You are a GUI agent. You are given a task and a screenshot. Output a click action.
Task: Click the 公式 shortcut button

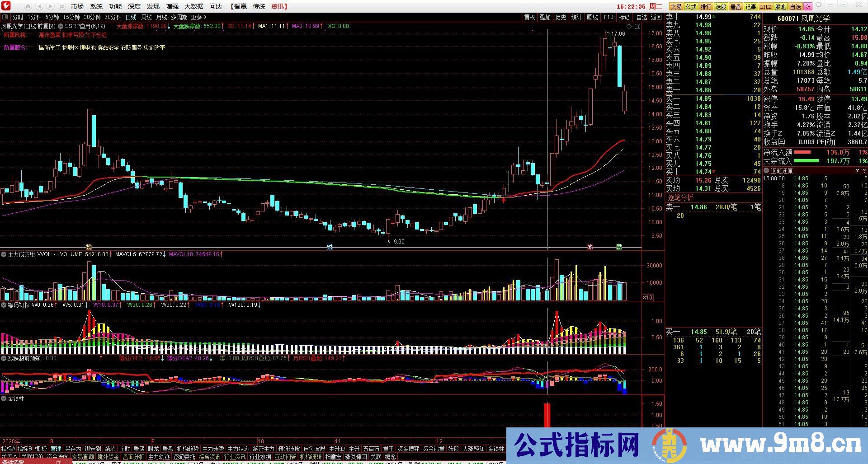pyautogui.click(x=691, y=7)
